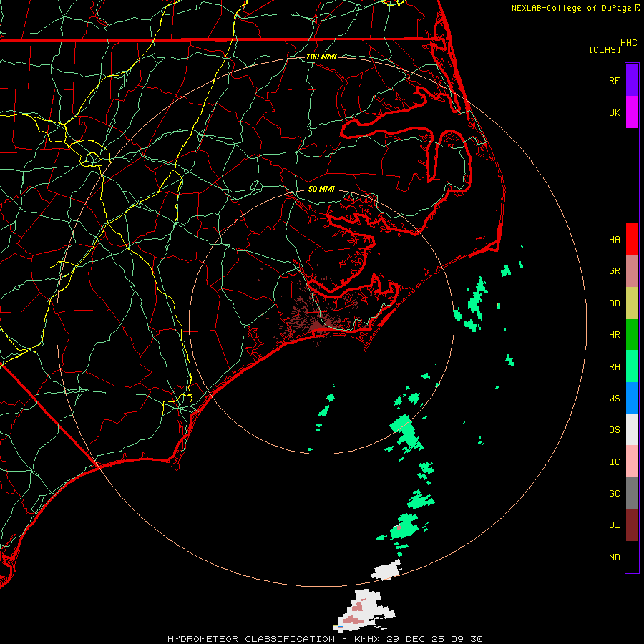Screen dimensions: 644x644
Task: Click the GR legend label
Action: tap(614, 271)
